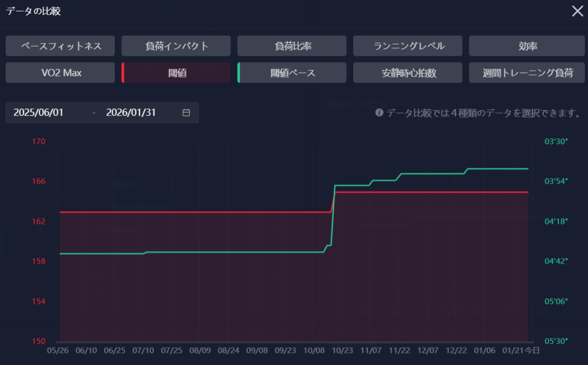The image size is (588, 365).
Task: Edit the end date 2026/01/31
Action: (x=131, y=112)
